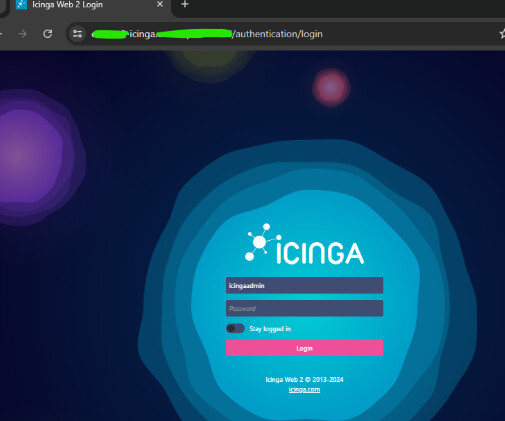Reload the page with the refresh icon

(48, 34)
